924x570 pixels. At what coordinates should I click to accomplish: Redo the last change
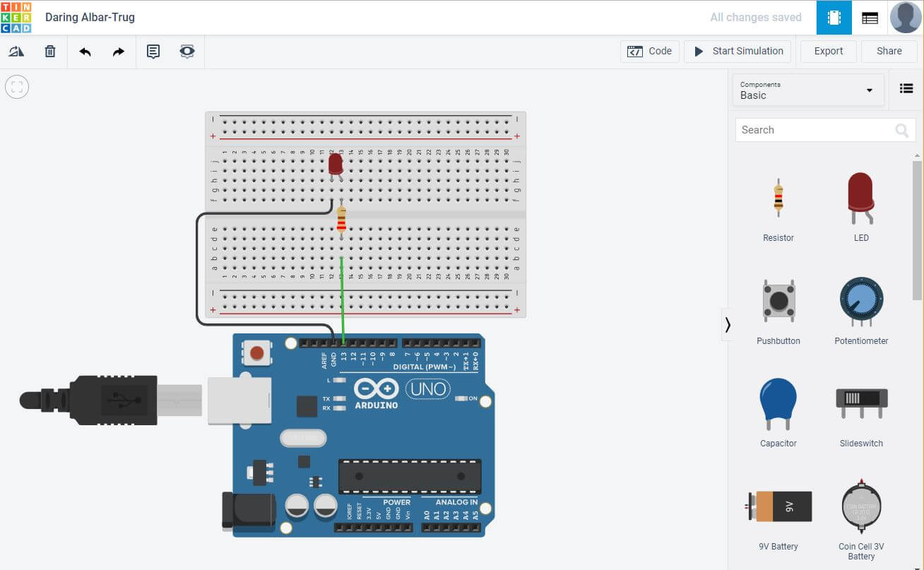[x=118, y=51]
